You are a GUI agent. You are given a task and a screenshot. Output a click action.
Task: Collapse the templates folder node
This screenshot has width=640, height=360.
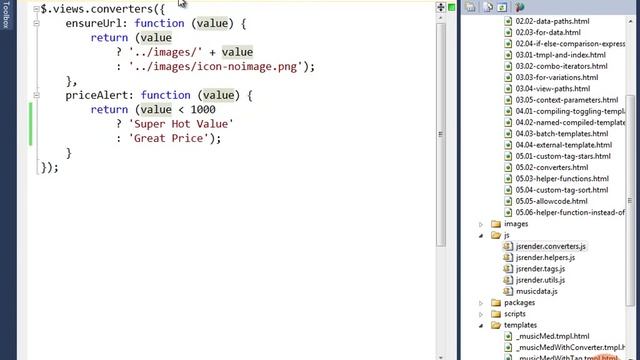(x=481, y=325)
